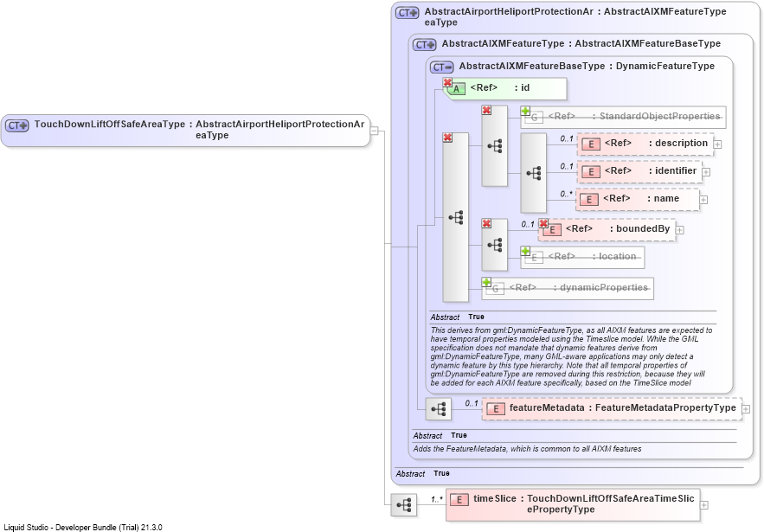Click green plus marker on dynamicProperties

point(486,282)
